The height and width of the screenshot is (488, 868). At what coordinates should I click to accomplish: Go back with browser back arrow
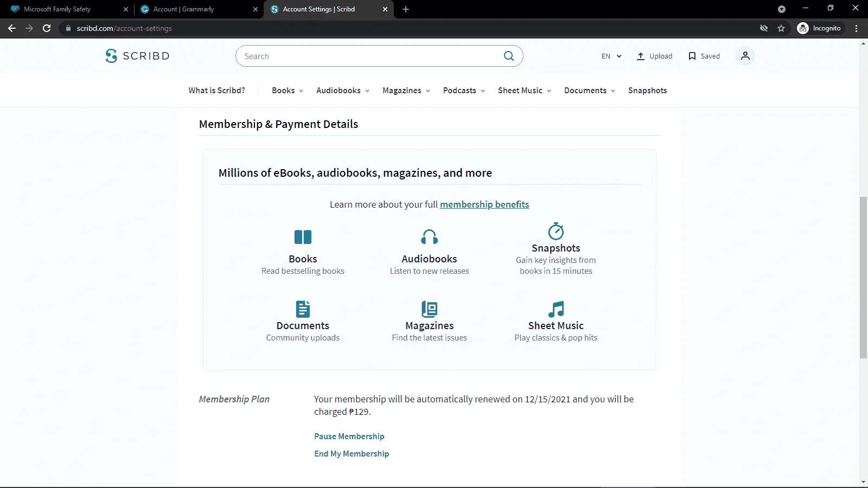12,28
